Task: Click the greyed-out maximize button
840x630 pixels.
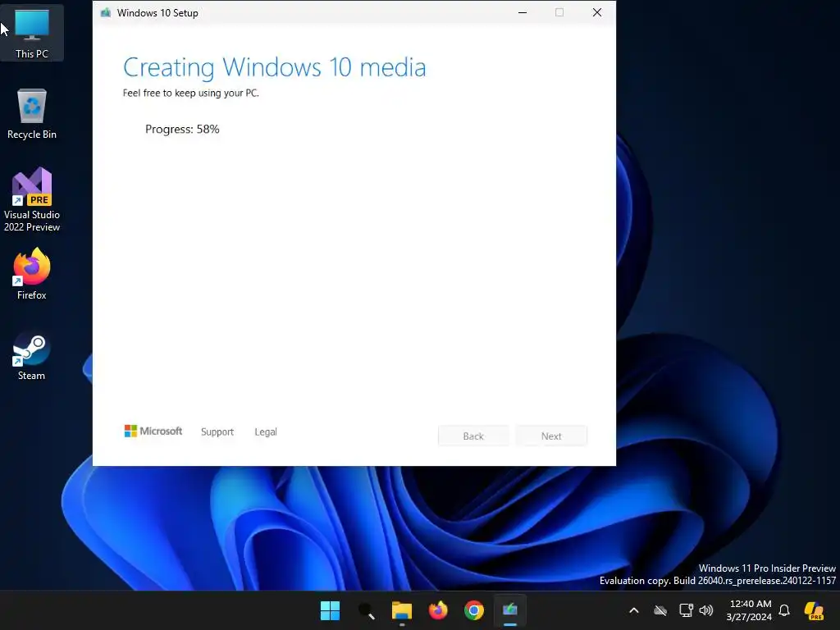Action: click(x=559, y=12)
